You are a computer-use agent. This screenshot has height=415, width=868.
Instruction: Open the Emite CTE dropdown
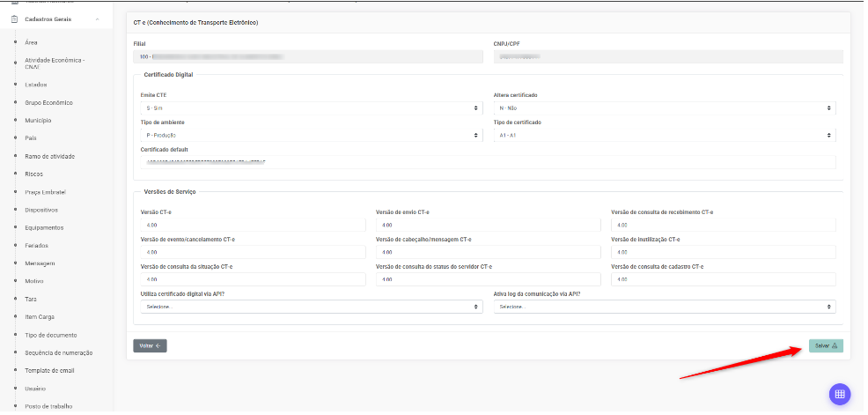click(x=312, y=108)
